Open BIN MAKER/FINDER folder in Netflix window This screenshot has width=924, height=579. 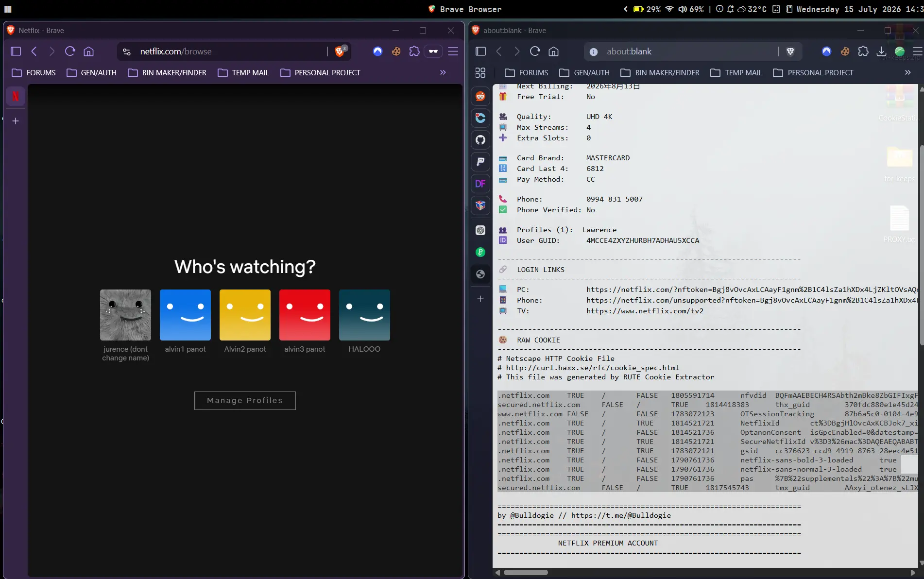[167, 72]
